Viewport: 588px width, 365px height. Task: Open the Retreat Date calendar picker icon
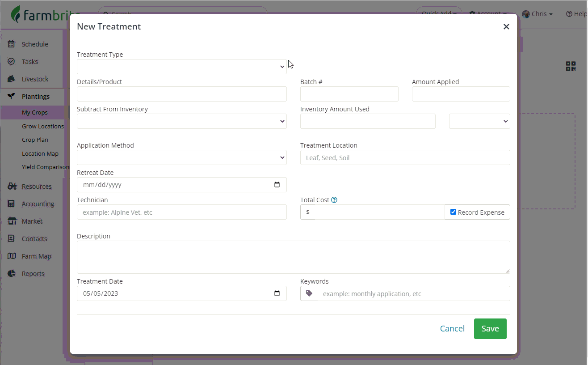tap(277, 185)
